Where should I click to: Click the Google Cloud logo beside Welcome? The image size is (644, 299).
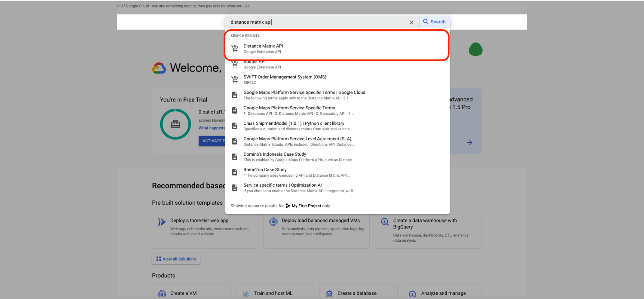(x=159, y=68)
